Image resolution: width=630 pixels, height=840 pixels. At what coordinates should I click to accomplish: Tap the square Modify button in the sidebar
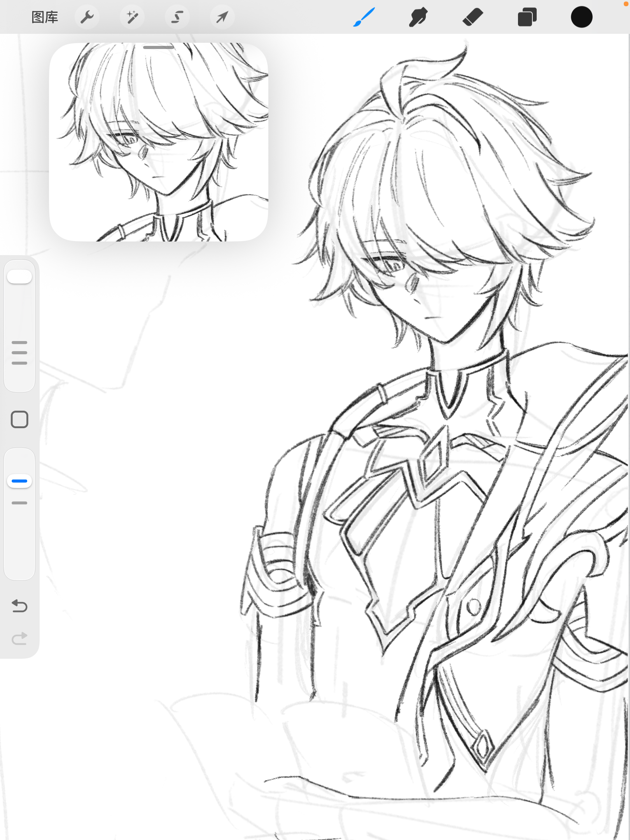(19, 420)
